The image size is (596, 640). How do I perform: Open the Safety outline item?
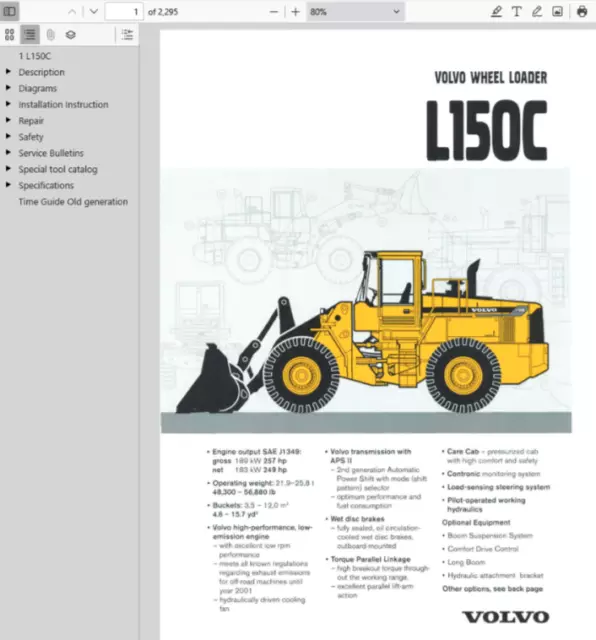point(31,137)
